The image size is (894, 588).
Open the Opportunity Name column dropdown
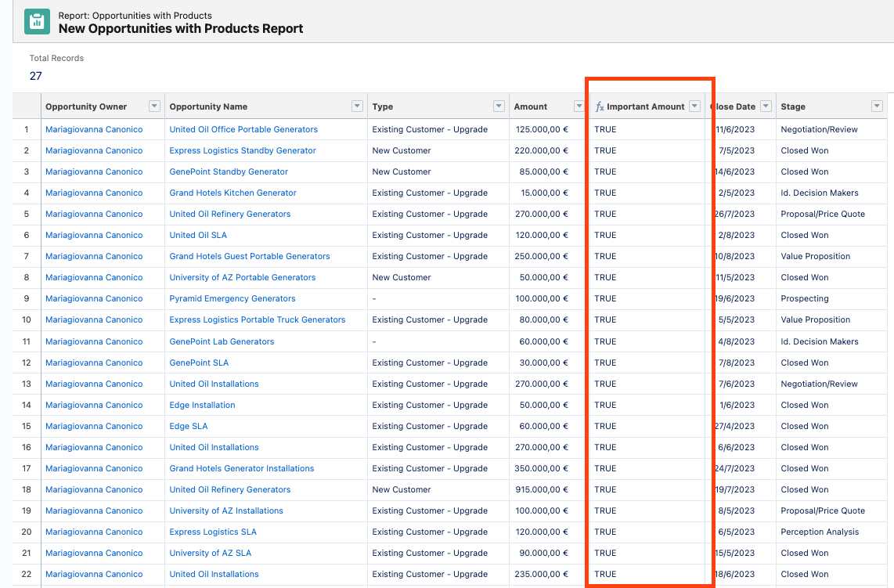357,106
